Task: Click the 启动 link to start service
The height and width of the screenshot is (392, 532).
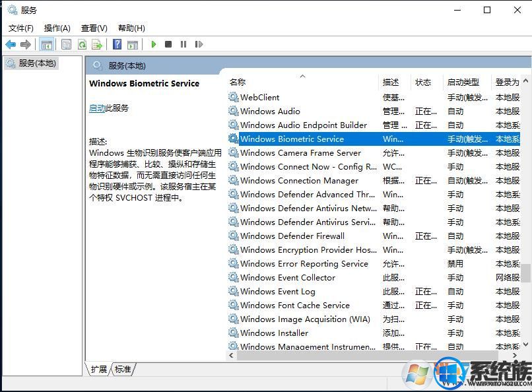Action: (x=97, y=108)
